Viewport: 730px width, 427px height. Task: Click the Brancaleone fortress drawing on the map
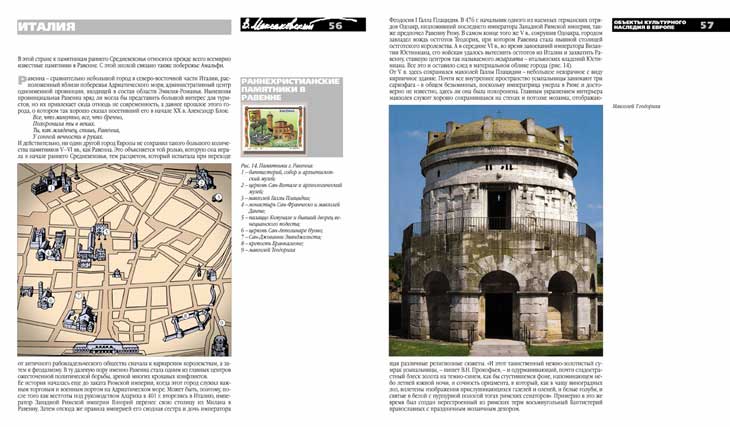[x=186, y=324]
